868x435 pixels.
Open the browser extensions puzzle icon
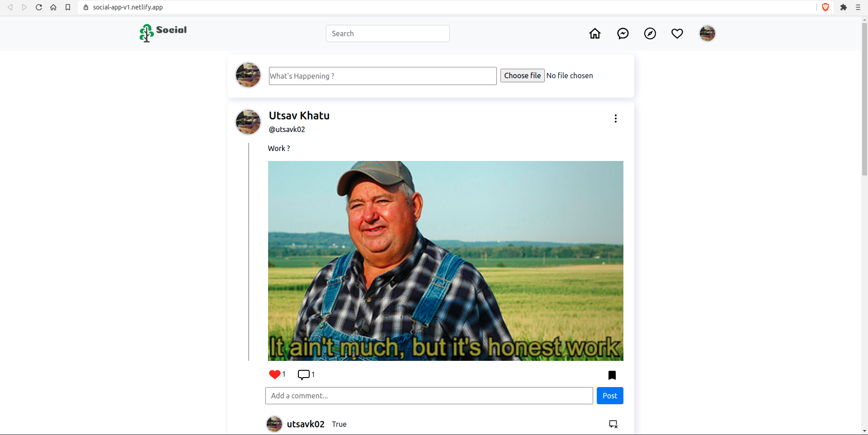tap(844, 7)
